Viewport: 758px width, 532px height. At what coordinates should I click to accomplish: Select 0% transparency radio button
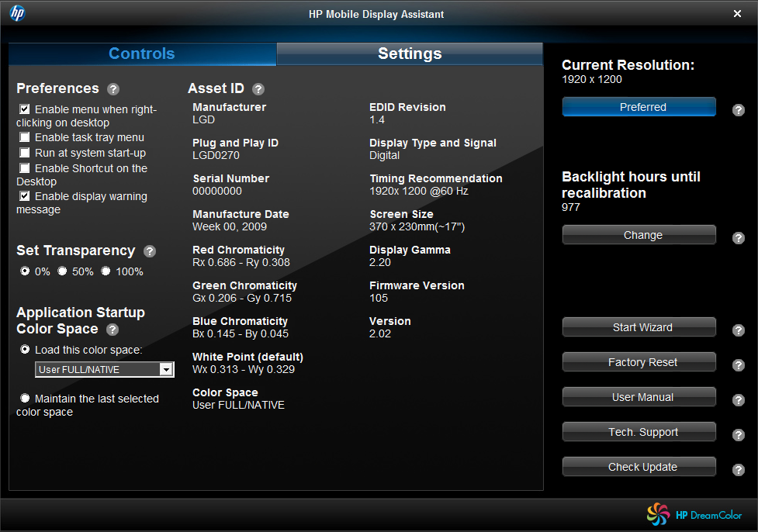25,271
